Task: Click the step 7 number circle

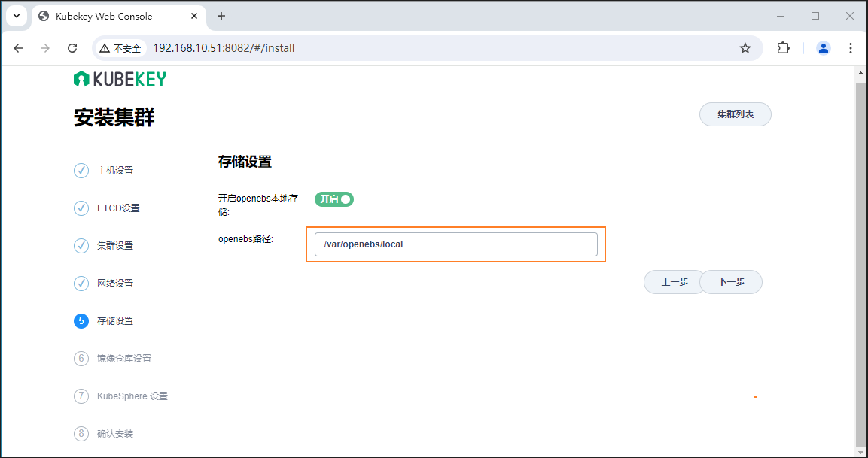Action: pos(81,396)
